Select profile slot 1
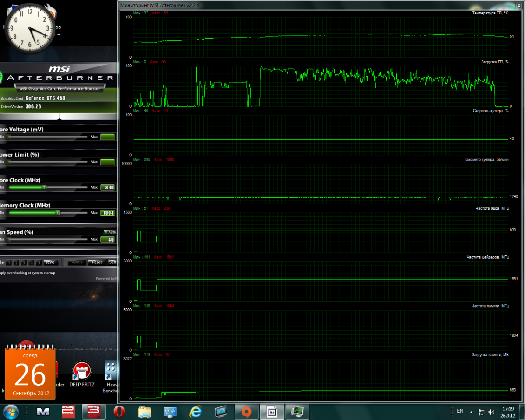 pos(9,262)
